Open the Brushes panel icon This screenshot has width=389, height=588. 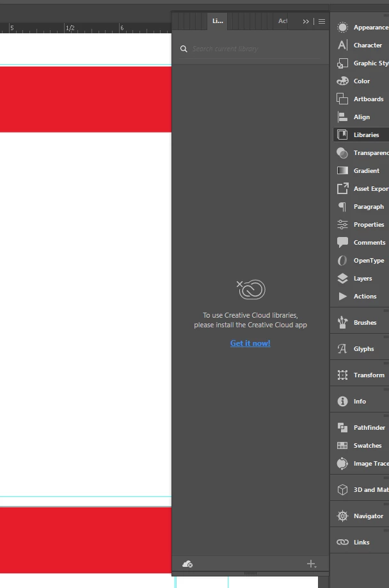342,322
